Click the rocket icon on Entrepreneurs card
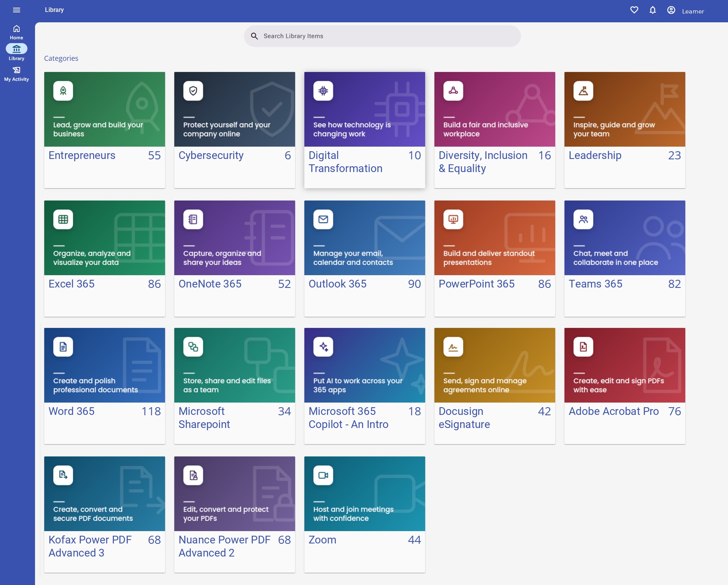The image size is (728, 585). [63, 91]
